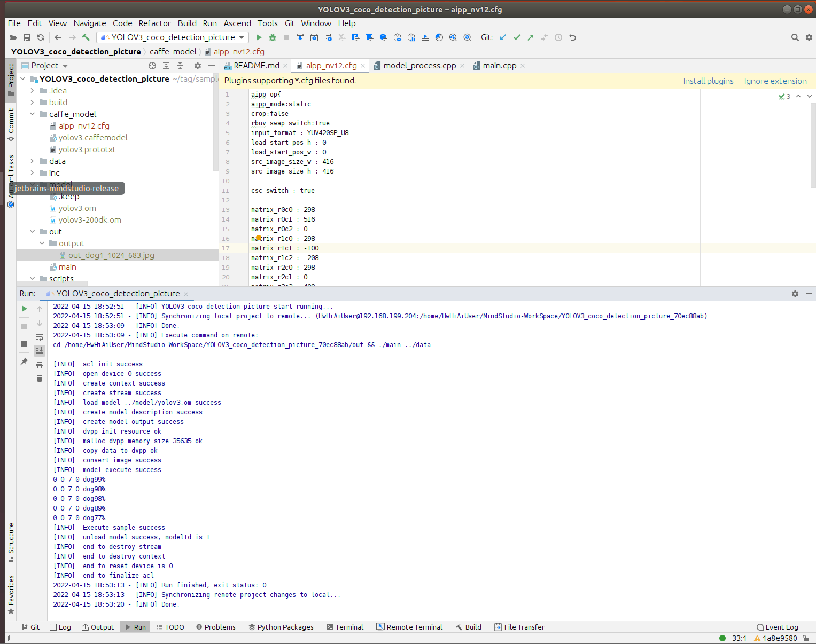This screenshot has width=816, height=644.
Task: Collapse the caffe_model folder
Action: click(x=32, y=114)
